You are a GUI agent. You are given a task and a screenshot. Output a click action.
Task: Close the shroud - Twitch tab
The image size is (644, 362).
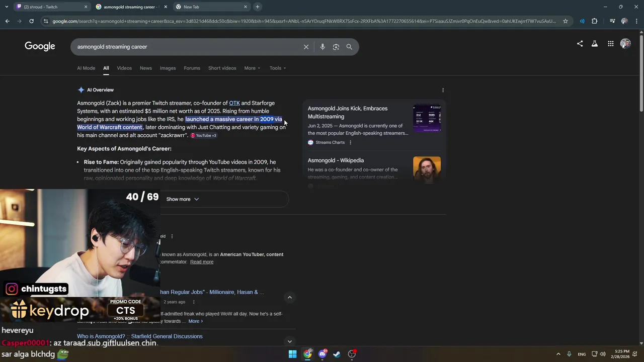(86, 7)
